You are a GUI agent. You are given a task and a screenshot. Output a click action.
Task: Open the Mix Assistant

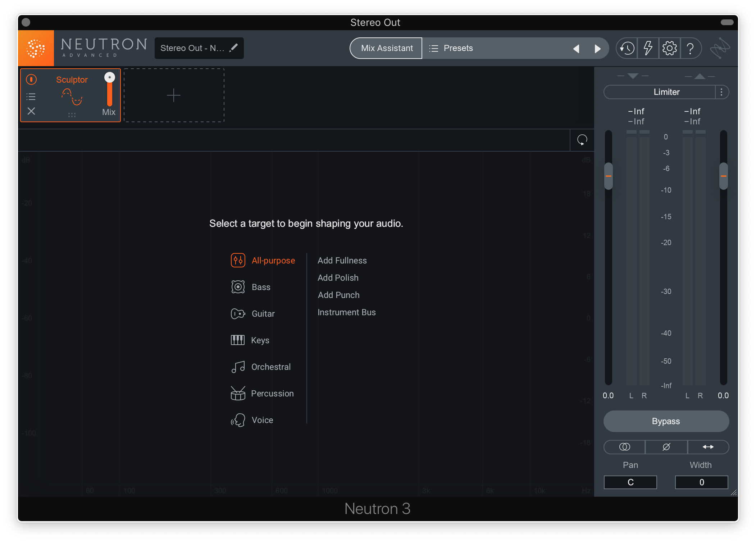tap(387, 48)
